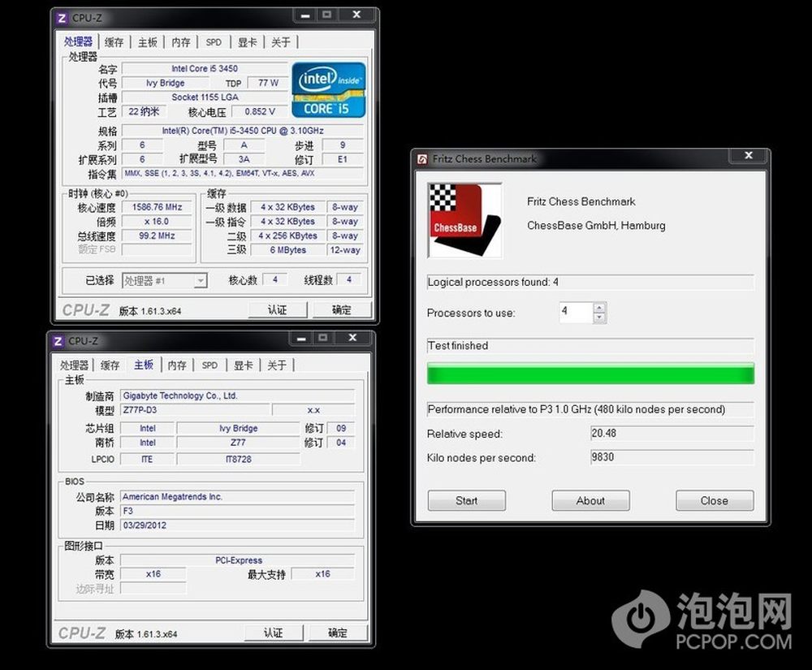
Task: Switch to 处理器 tab in bottom CPU-Z window
Action: [74, 365]
